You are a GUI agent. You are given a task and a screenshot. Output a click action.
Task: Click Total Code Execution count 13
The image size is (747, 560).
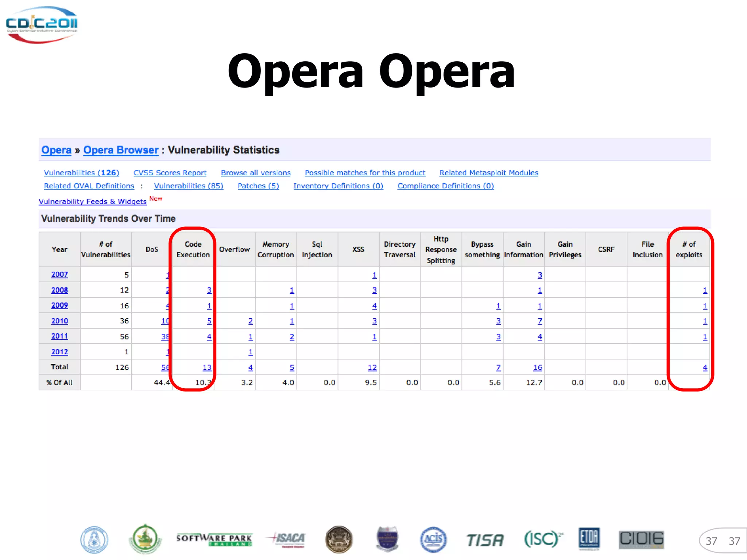[x=207, y=367]
